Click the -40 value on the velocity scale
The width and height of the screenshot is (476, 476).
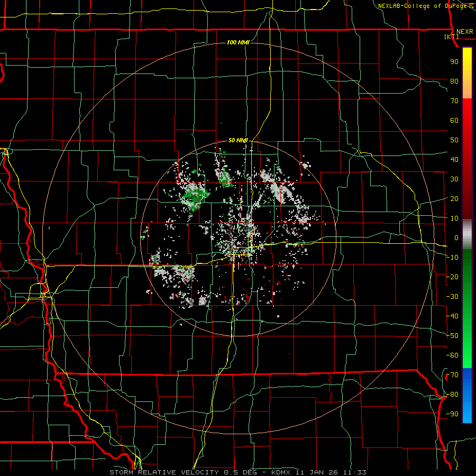[x=452, y=316]
